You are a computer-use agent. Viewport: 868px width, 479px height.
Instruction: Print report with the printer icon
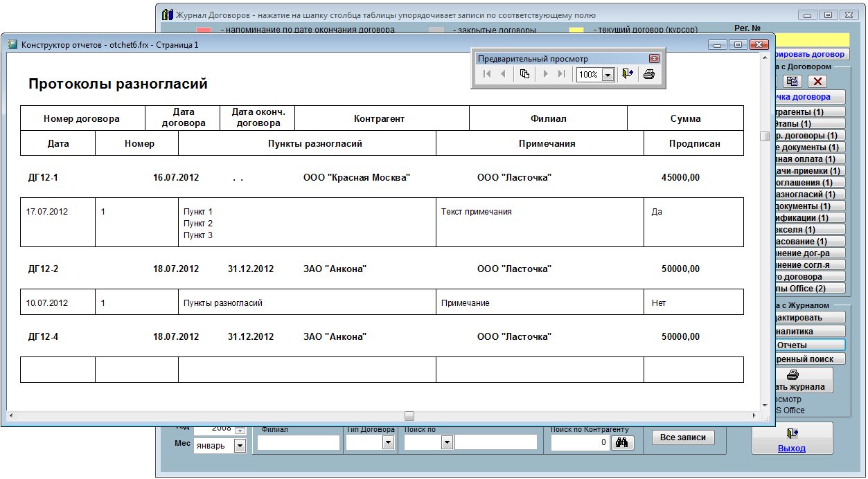tap(648, 75)
